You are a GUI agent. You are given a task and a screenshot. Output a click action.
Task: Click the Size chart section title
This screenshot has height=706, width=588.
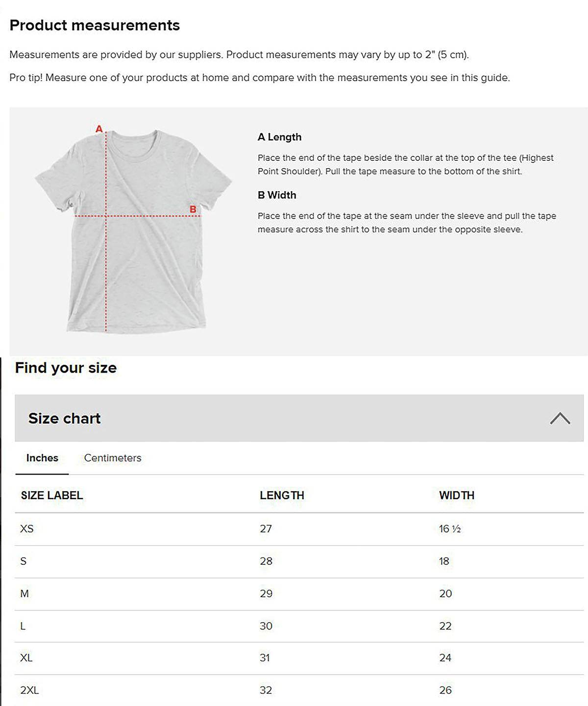pos(64,418)
